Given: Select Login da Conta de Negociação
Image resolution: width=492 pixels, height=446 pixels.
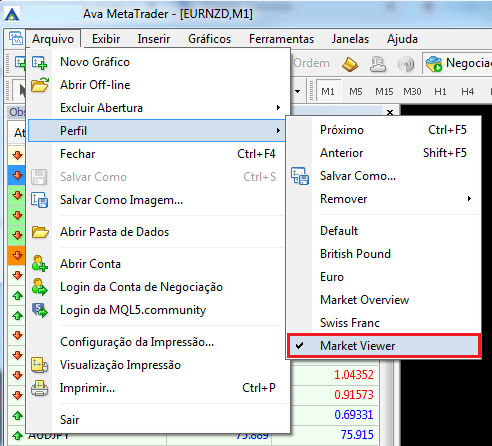Looking at the screenshot, I should click(x=157, y=287).
